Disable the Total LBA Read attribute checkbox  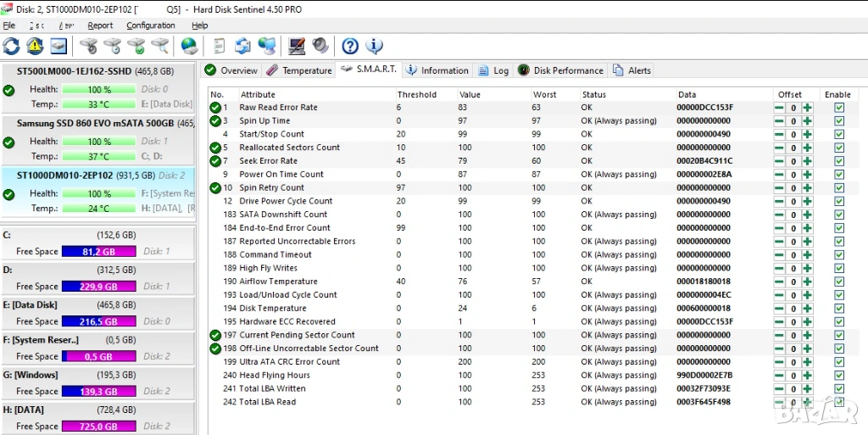pyautogui.click(x=839, y=402)
